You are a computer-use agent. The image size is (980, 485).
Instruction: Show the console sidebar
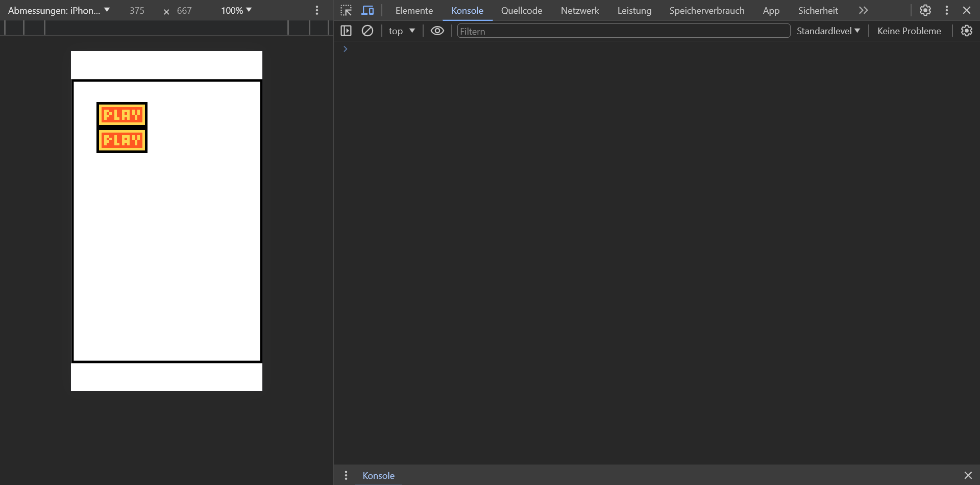pos(347,31)
